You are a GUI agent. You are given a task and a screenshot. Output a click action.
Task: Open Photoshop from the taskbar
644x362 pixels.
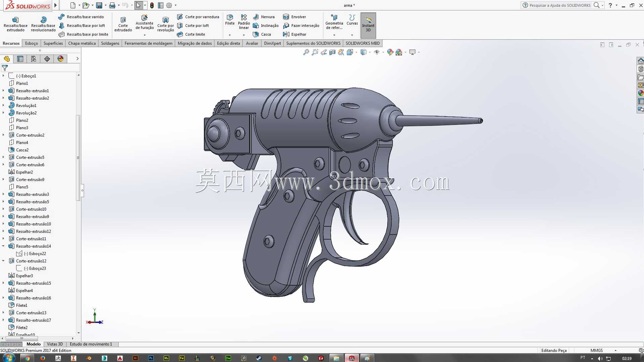click(x=151, y=358)
